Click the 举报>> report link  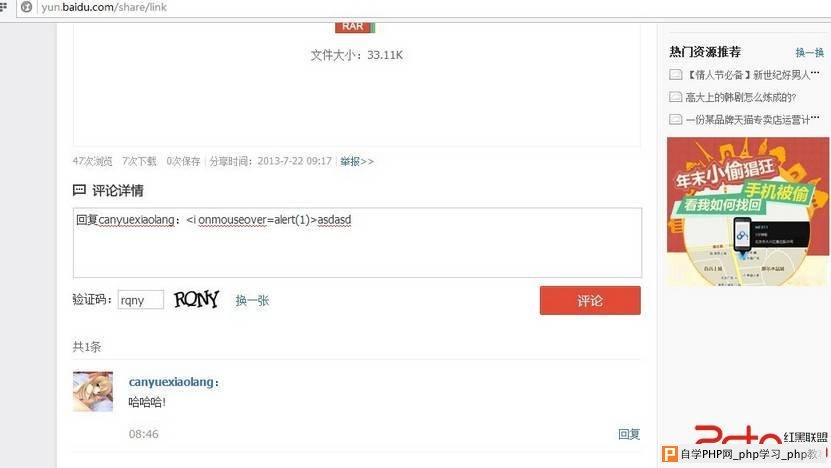click(357, 161)
